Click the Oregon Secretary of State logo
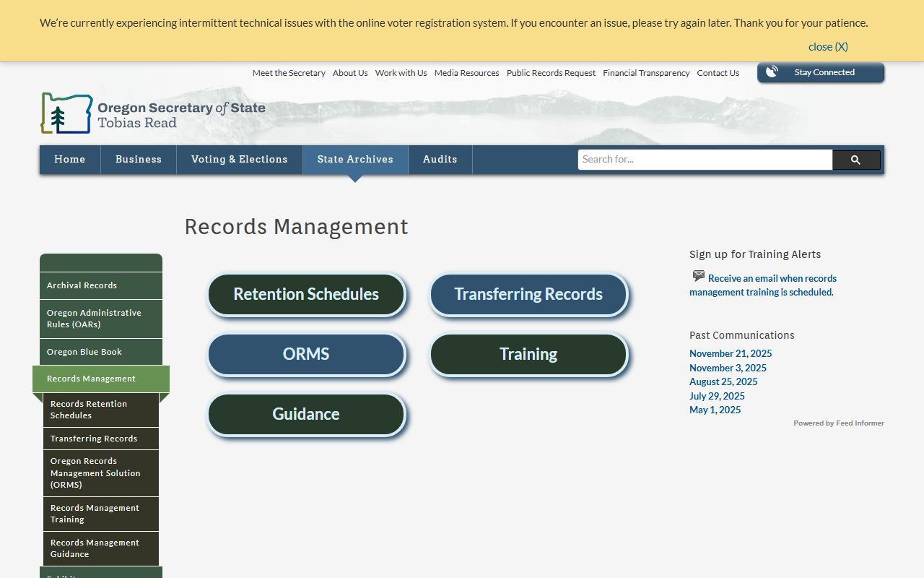 point(153,113)
